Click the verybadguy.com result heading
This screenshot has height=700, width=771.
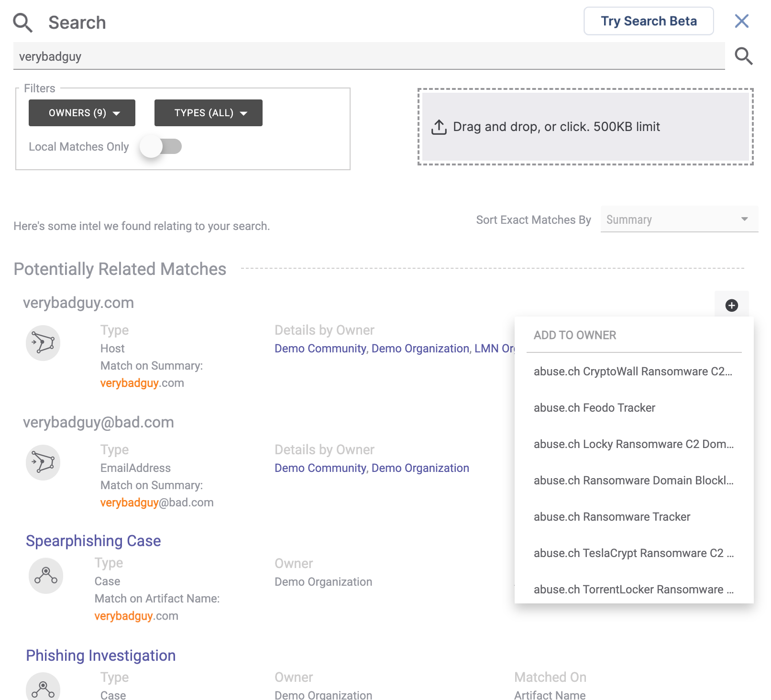(78, 303)
